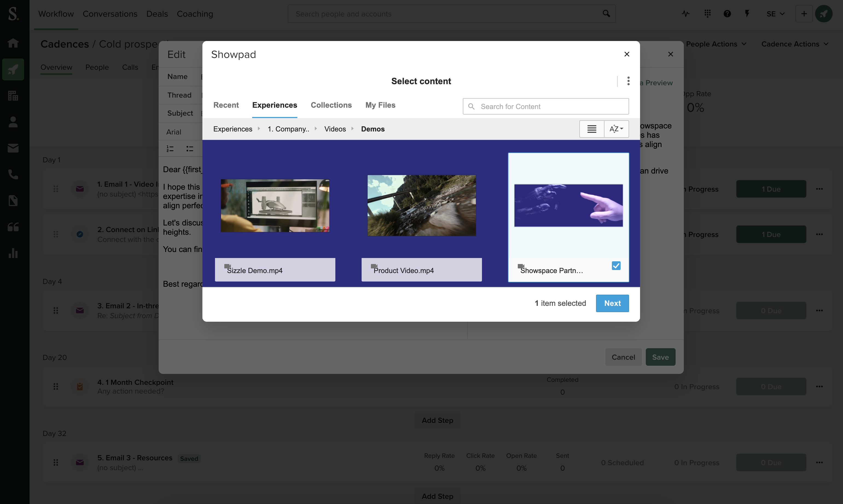Open the Deals menu
The image size is (843, 504).
tap(157, 14)
